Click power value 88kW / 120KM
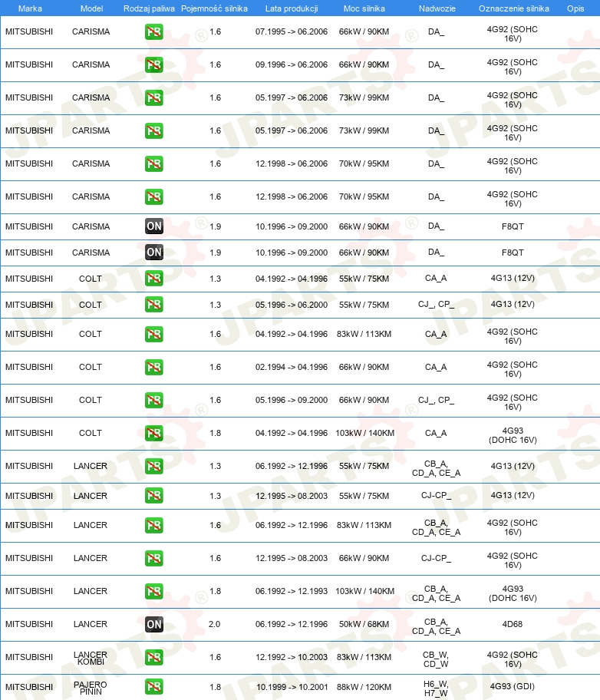The image size is (600, 700). [x=364, y=687]
